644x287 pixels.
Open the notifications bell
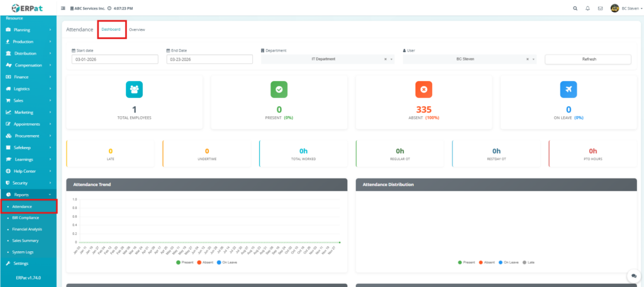(587, 8)
